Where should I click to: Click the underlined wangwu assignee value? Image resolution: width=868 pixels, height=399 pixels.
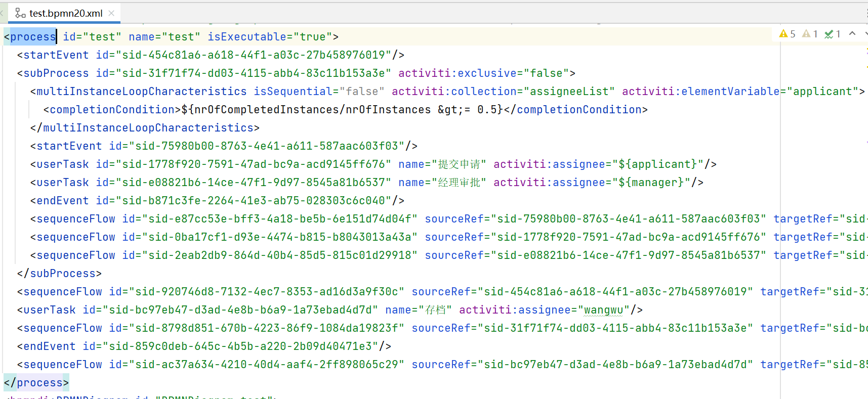(603, 310)
